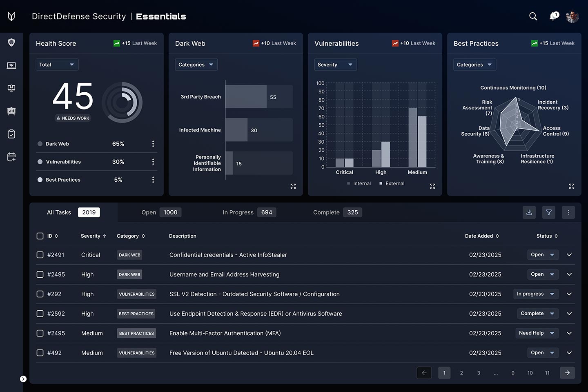Click the 3rd Party Breach bar
This screenshot has width=588, height=392.
point(246,97)
